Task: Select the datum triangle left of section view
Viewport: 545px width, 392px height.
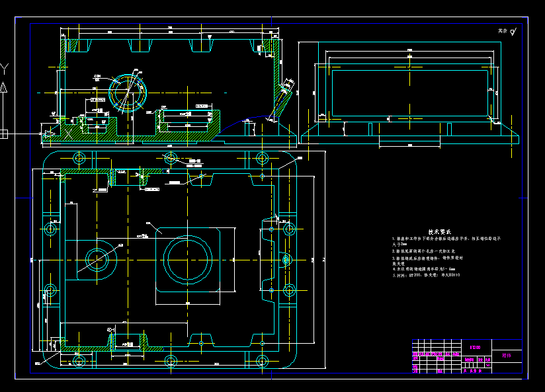Action: click(48, 134)
